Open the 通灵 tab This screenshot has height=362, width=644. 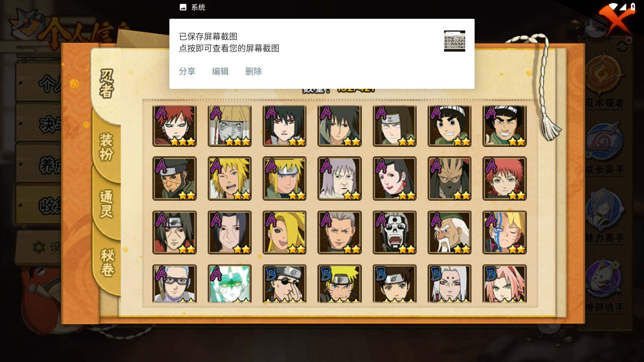point(107,204)
